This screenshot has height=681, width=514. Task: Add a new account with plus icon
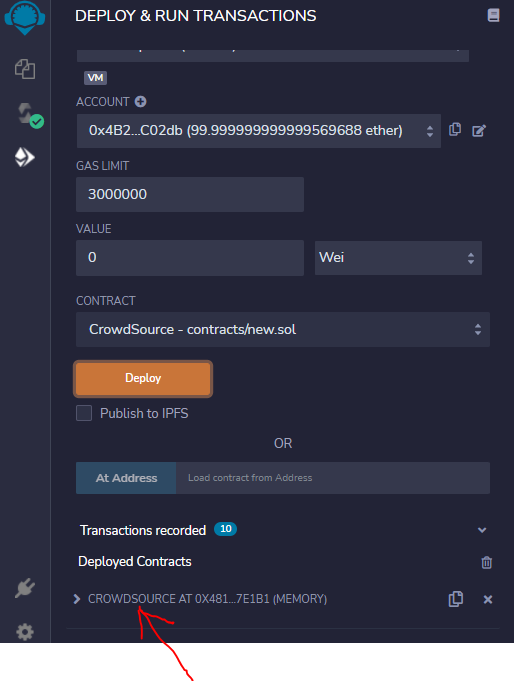click(140, 102)
